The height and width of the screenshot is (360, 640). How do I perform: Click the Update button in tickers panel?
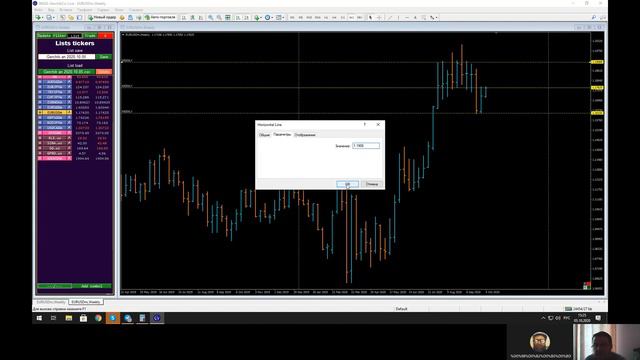(44, 36)
